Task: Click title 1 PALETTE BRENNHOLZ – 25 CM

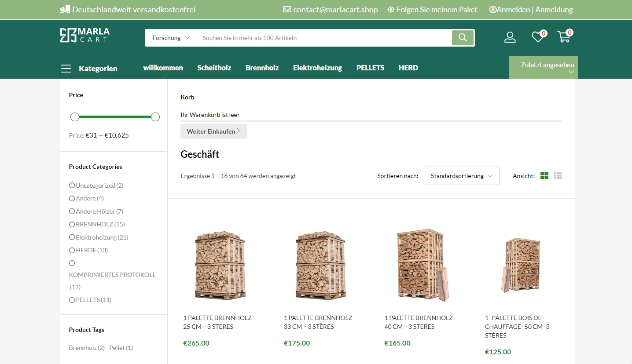Action: pos(220,322)
